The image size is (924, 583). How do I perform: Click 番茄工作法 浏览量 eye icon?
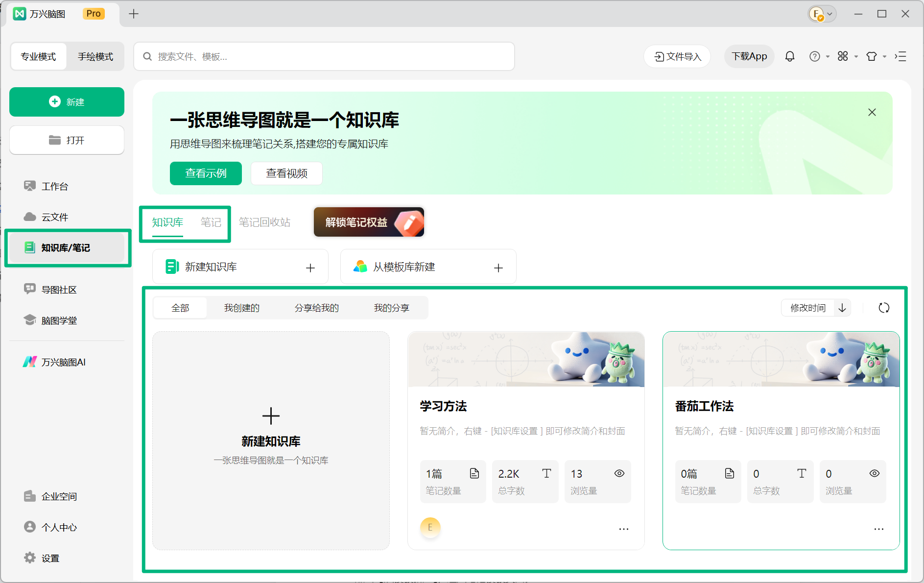875,473
